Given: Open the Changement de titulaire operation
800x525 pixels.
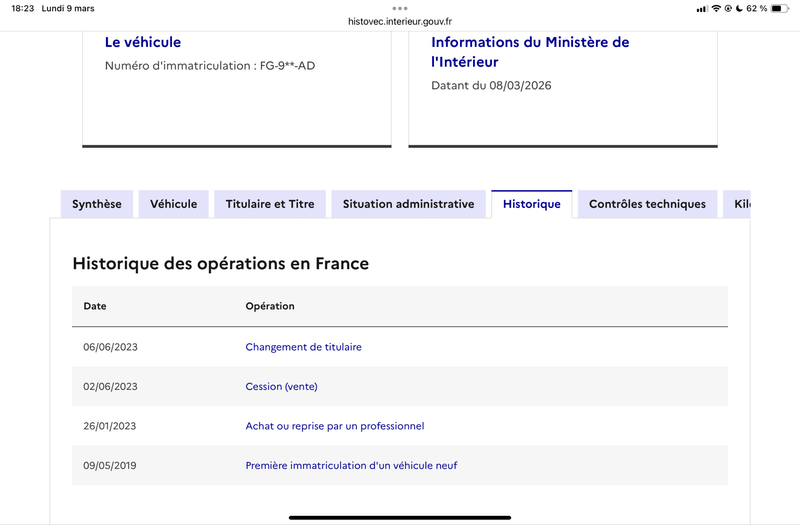Looking at the screenshot, I should (x=303, y=347).
